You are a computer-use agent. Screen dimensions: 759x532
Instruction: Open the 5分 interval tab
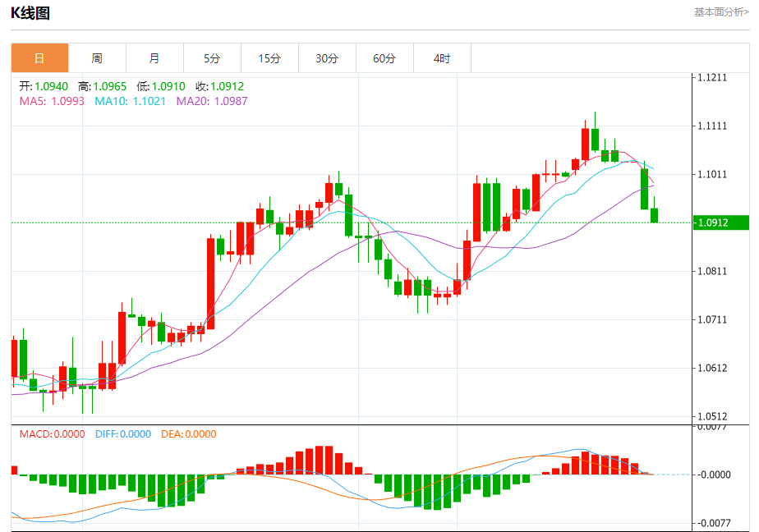pos(213,58)
